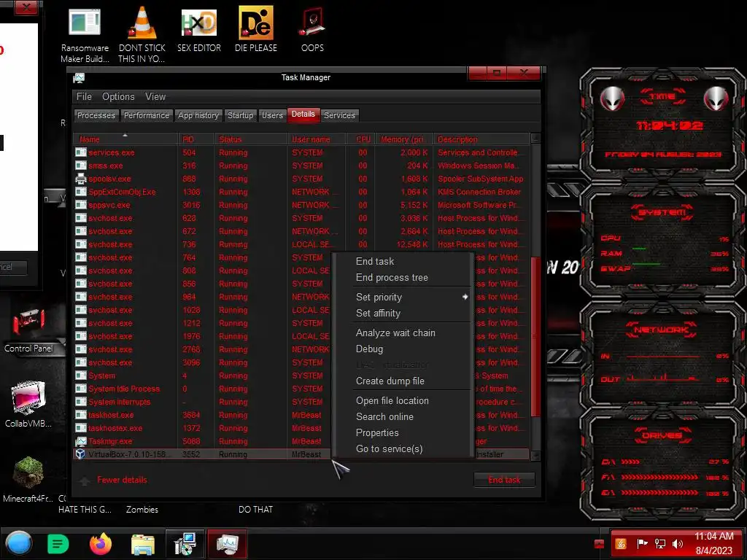Click the VirtualBox process cube icon

pyautogui.click(x=81, y=454)
